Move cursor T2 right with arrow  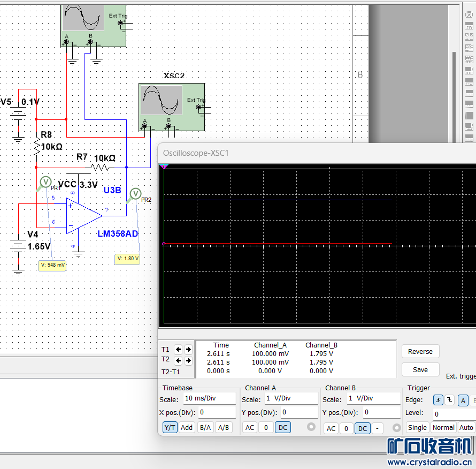click(x=188, y=360)
